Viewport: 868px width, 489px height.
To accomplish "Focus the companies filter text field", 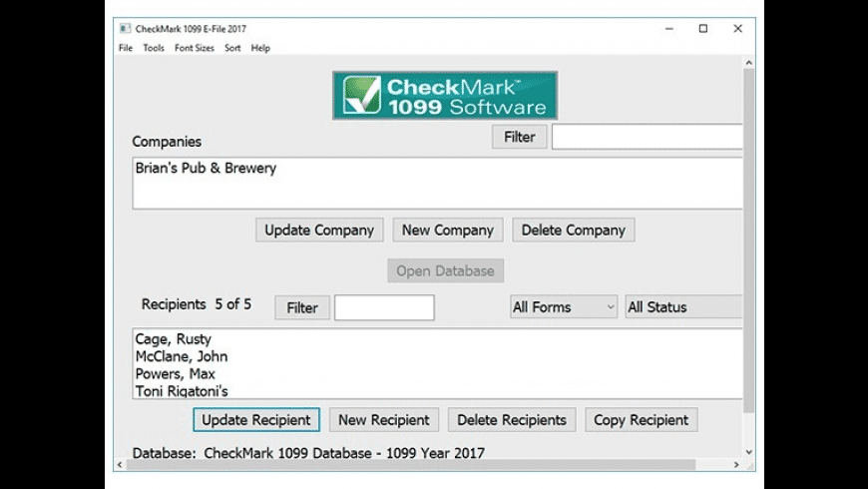I will (647, 137).
